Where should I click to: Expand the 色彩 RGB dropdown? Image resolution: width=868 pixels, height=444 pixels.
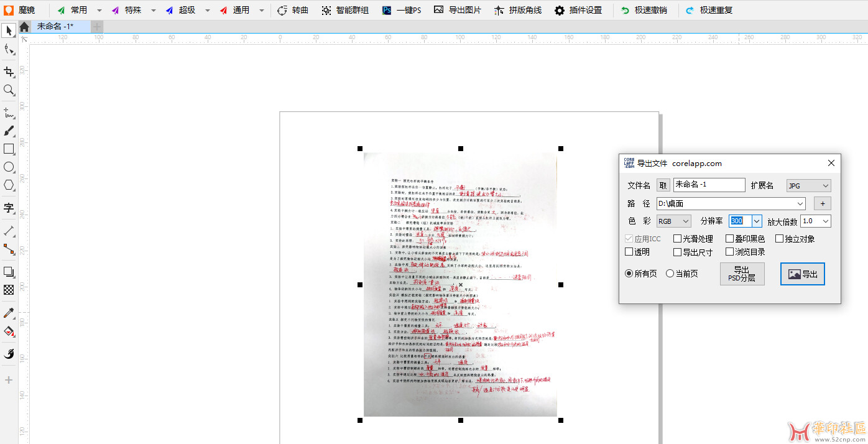[674, 221]
